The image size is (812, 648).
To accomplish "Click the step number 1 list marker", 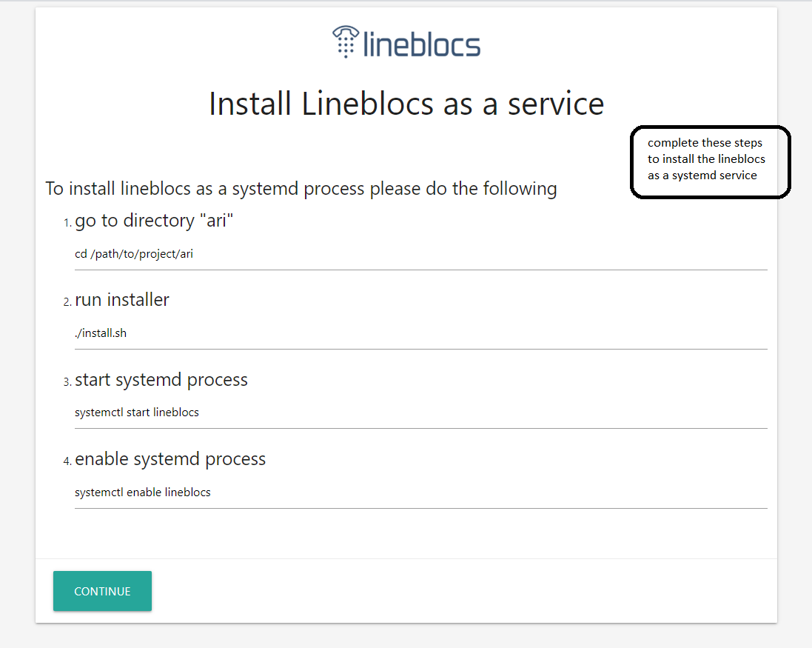I will click(67, 223).
